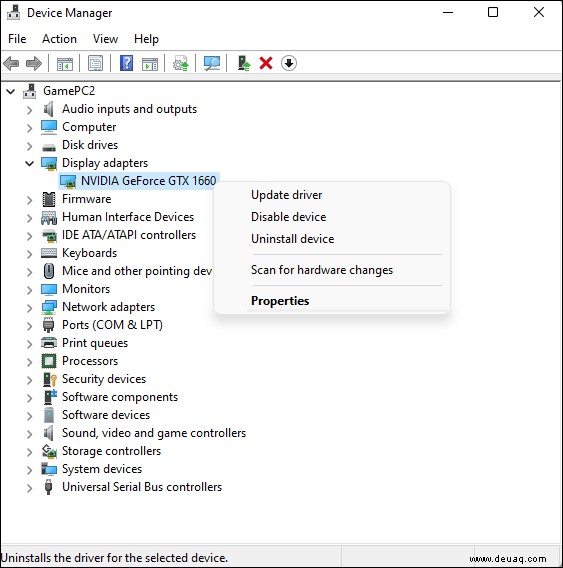
Task: Click the Enable device green arrow toolbar icon
Action: point(244,63)
